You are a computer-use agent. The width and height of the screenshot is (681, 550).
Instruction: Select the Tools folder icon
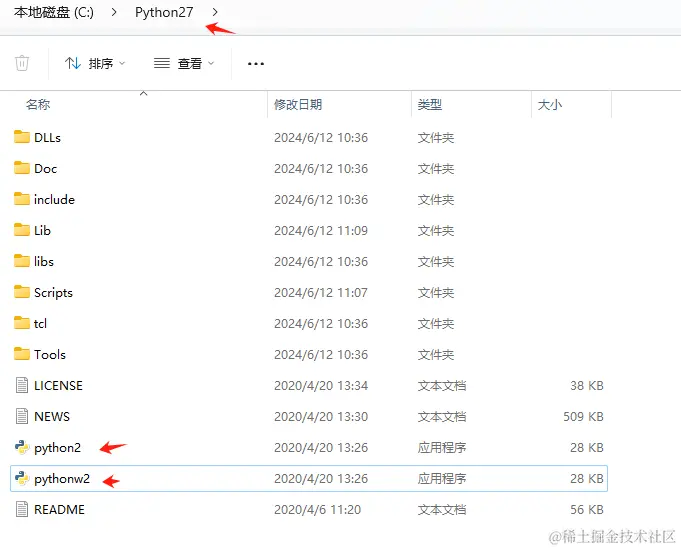[x=22, y=354]
